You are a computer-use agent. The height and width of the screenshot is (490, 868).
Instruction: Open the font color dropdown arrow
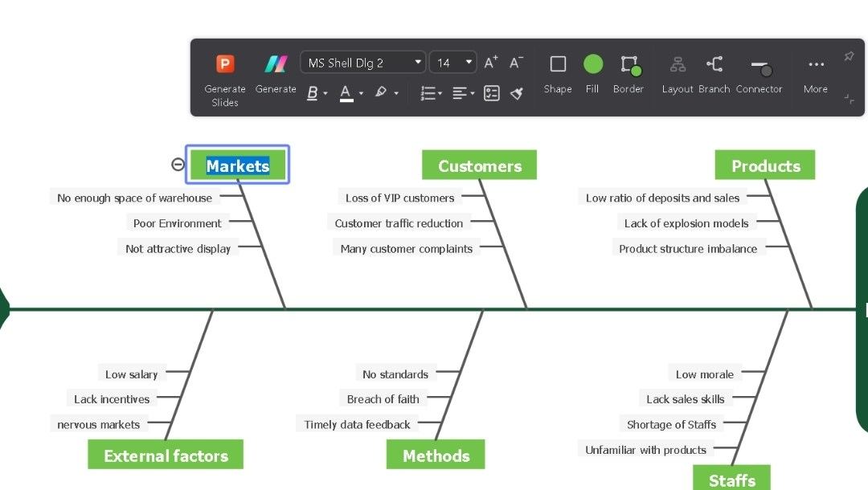[362, 94]
